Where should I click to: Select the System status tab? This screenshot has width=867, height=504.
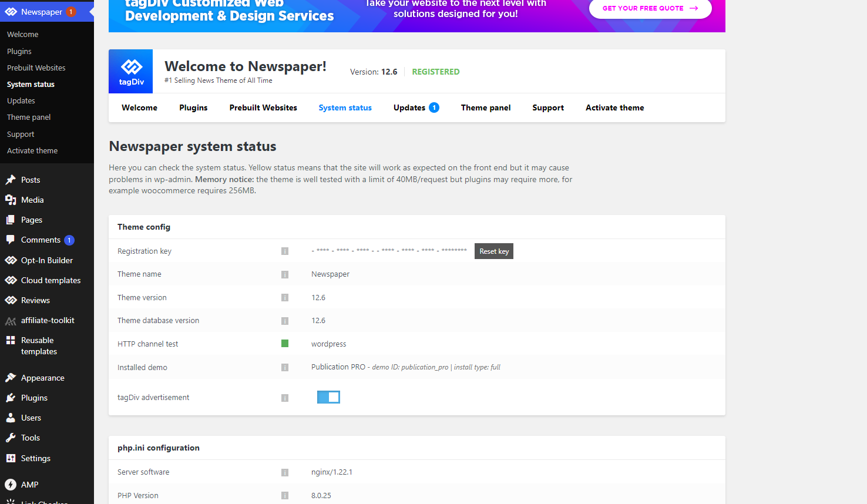pyautogui.click(x=345, y=107)
